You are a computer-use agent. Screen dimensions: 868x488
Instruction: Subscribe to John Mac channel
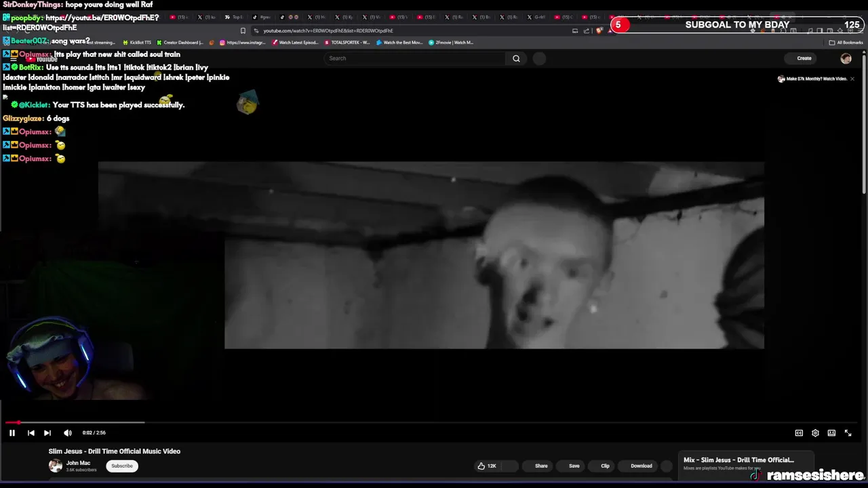coord(122,466)
